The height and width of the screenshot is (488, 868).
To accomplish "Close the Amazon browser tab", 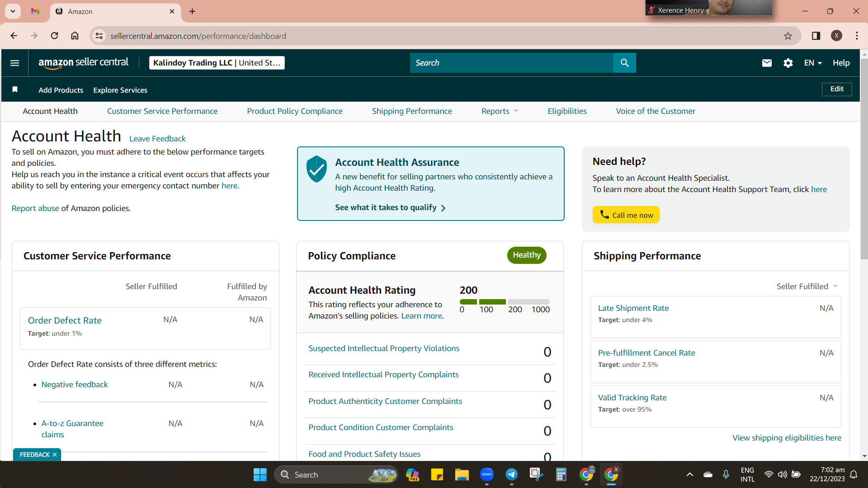I will pyautogui.click(x=172, y=11).
